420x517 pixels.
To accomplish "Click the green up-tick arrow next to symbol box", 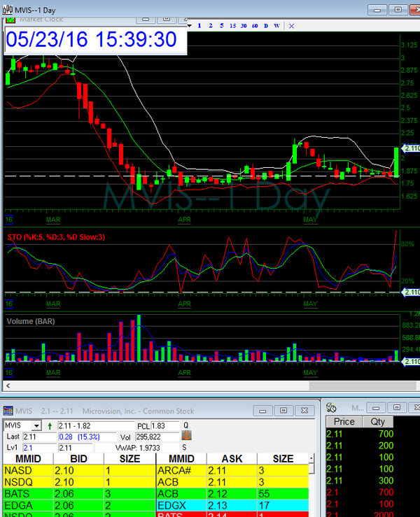I will (50, 425).
